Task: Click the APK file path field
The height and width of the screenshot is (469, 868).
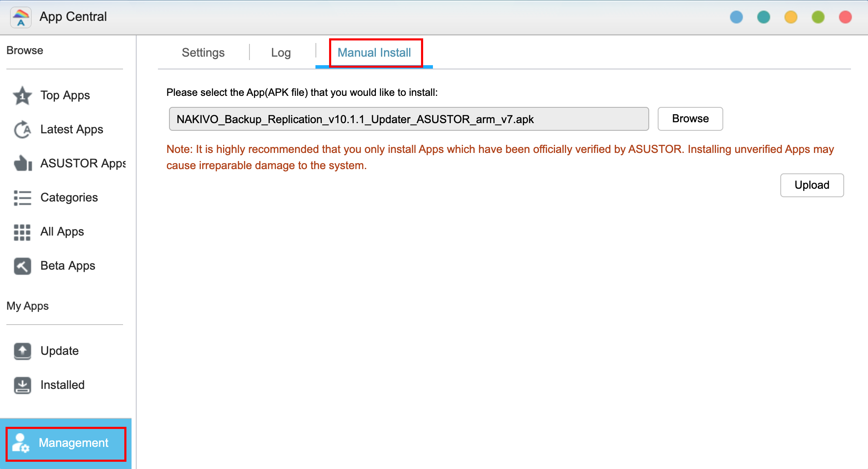Action: tap(409, 119)
